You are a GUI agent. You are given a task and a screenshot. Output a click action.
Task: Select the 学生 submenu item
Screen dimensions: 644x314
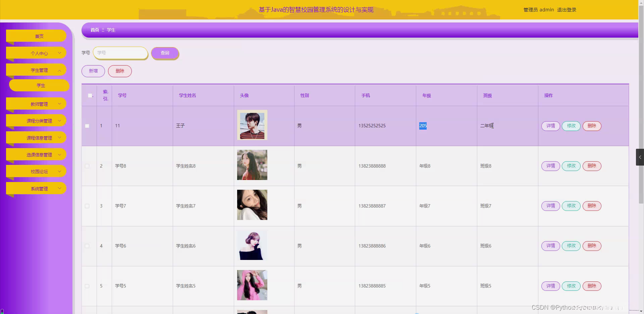39,85
